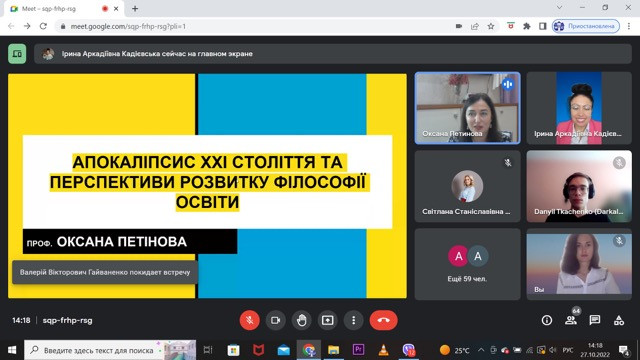This screenshot has width=640, height=360.
Task: Bookmark this page with star icon
Action: point(491,26)
